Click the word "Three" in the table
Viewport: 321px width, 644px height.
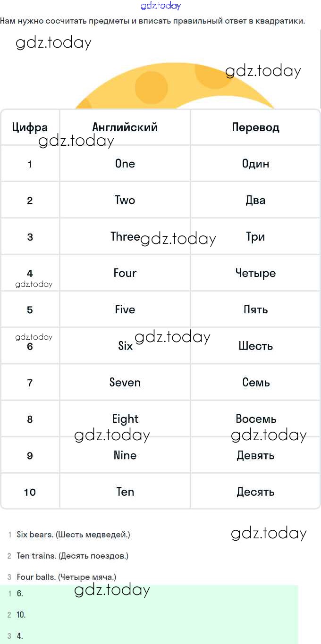tap(125, 237)
